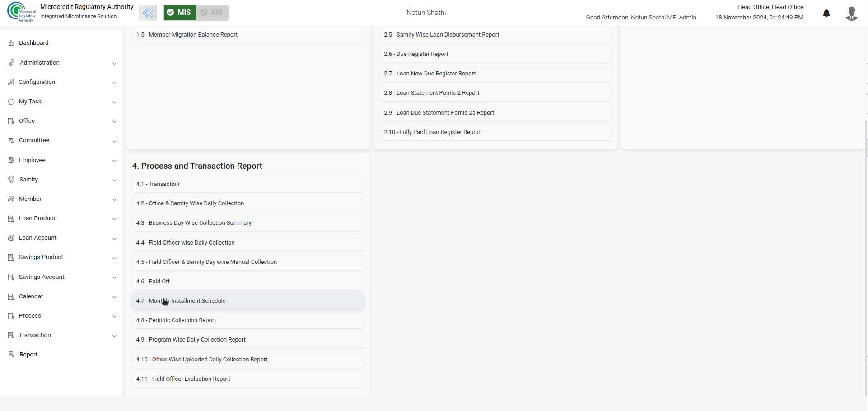Open 2.7 - Loan New Due Register Report
This screenshot has height=411, width=868.
pyautogui.click(x=495, y=74)
